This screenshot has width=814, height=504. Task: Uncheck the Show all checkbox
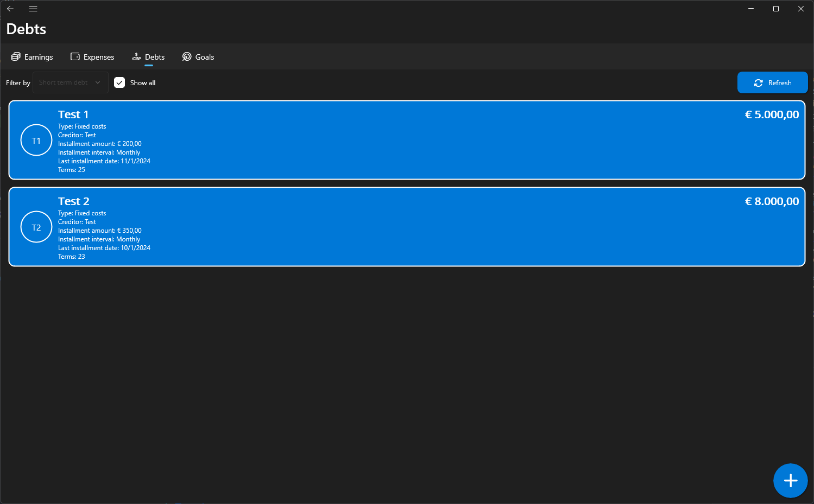coord(119,82)
